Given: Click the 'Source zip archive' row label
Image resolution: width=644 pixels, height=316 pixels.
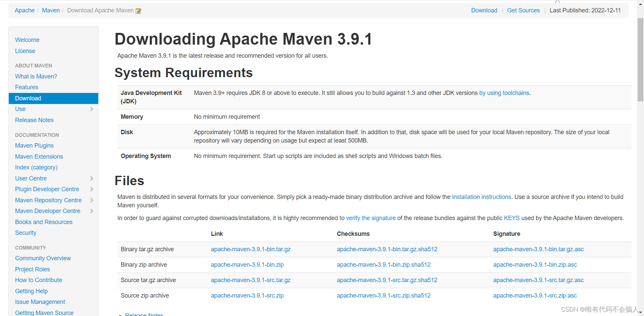Looking at the screenshot, I should pos(145,296).
